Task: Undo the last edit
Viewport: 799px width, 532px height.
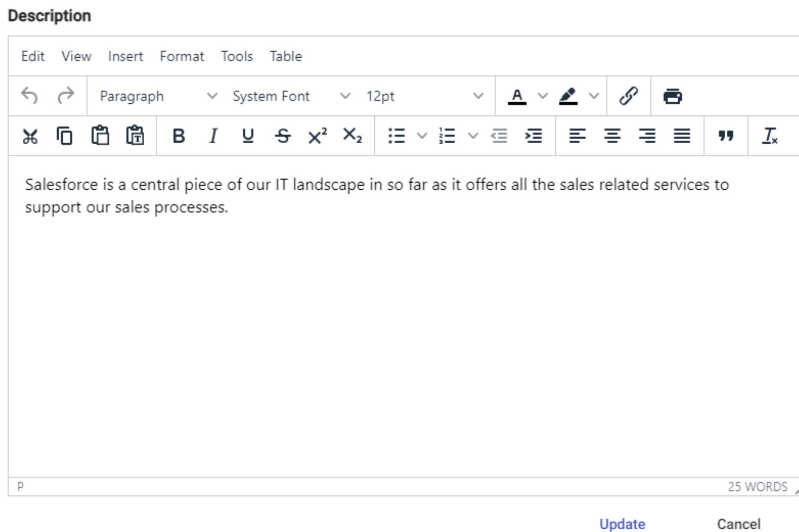Action: pos(30,96)
